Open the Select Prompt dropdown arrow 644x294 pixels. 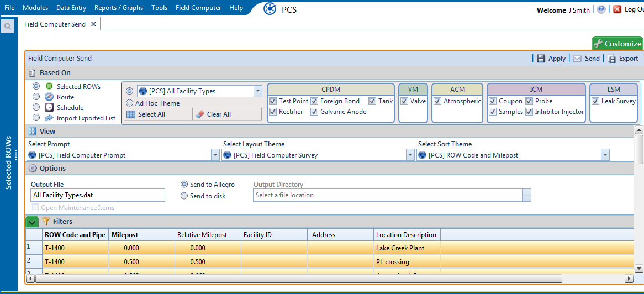215,155
